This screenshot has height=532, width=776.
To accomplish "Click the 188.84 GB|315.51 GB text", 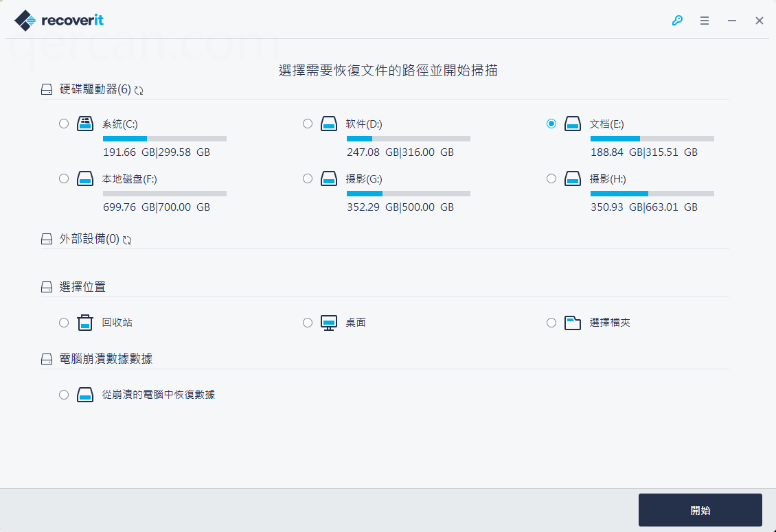I will coord(644,152).
